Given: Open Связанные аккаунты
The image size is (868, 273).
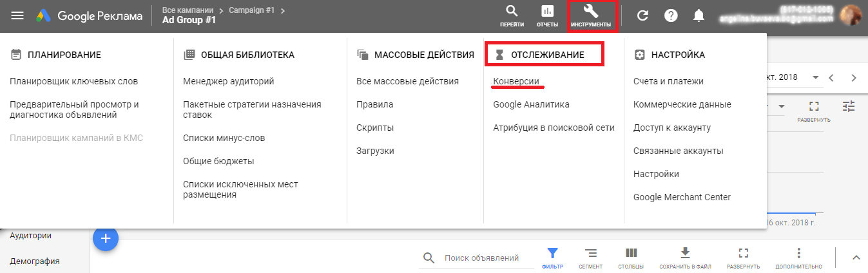Looking at the screenshot, I should coord(679,151).
